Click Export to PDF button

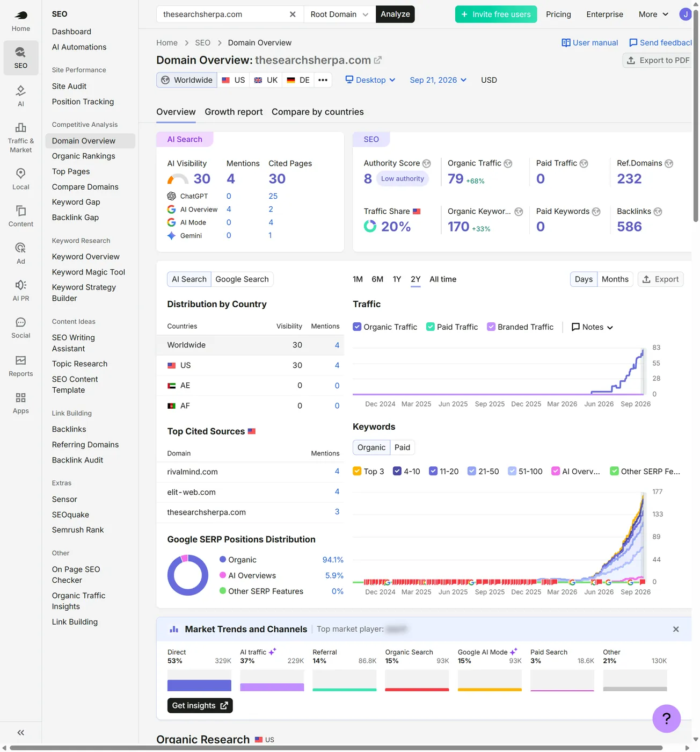pos(658,60)
